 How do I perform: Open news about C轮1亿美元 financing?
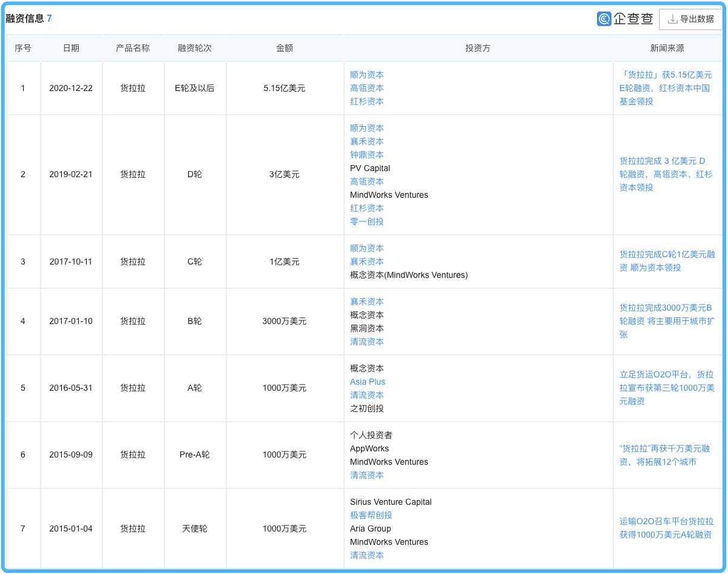[666, 262]
